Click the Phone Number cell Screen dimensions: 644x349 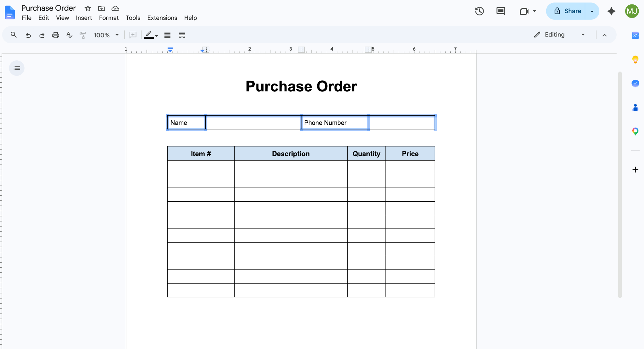[x=335, y=123]
